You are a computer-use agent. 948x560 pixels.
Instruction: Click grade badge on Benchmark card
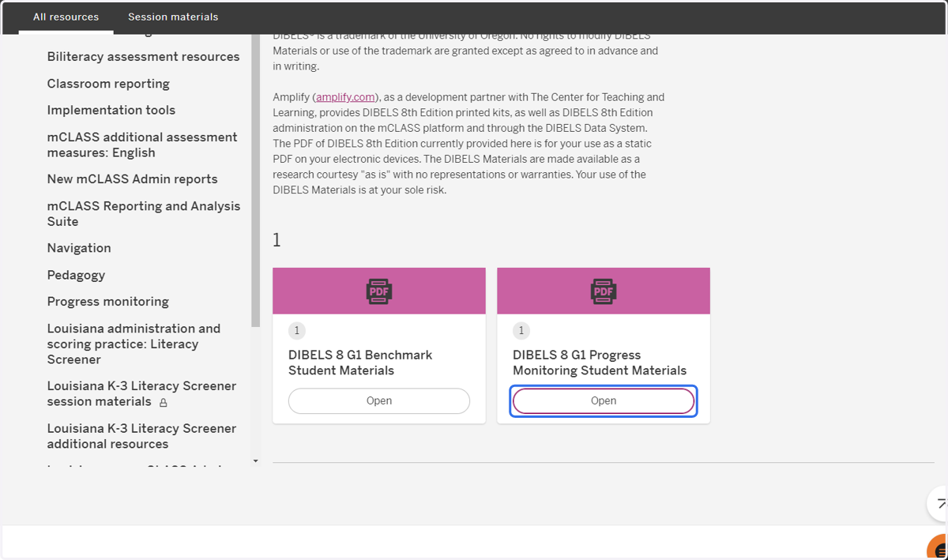coord(297,331)
